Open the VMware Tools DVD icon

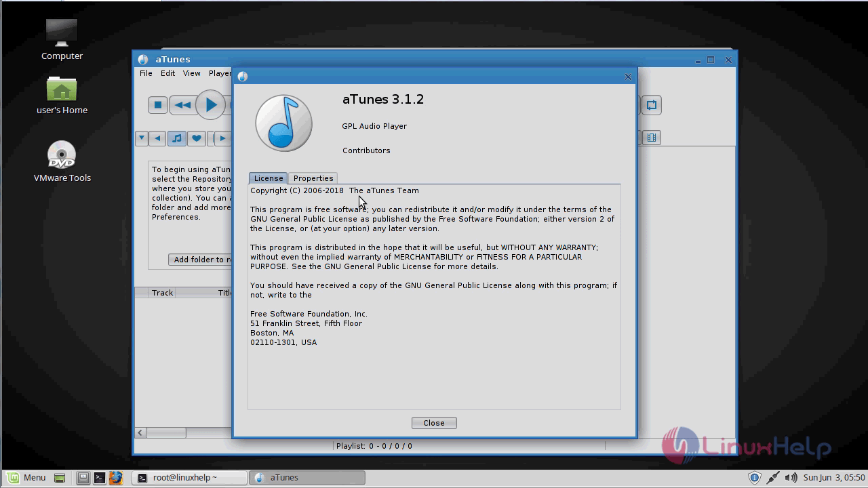pyautogui.click(x=62, y=161)
